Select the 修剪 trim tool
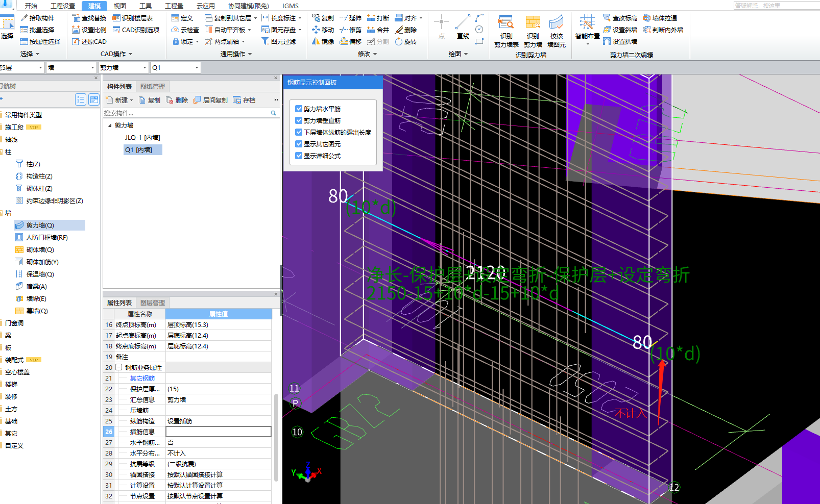 click(x=350, y=30)
